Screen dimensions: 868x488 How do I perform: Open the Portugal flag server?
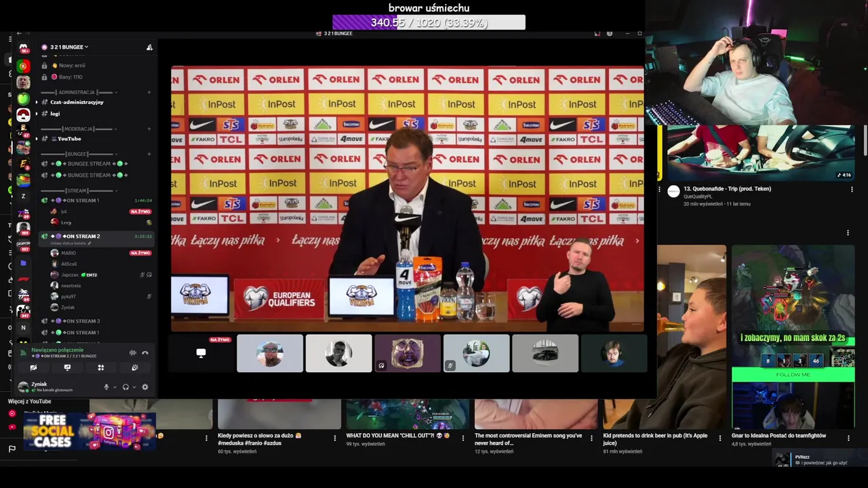click(x=23, y=66)
